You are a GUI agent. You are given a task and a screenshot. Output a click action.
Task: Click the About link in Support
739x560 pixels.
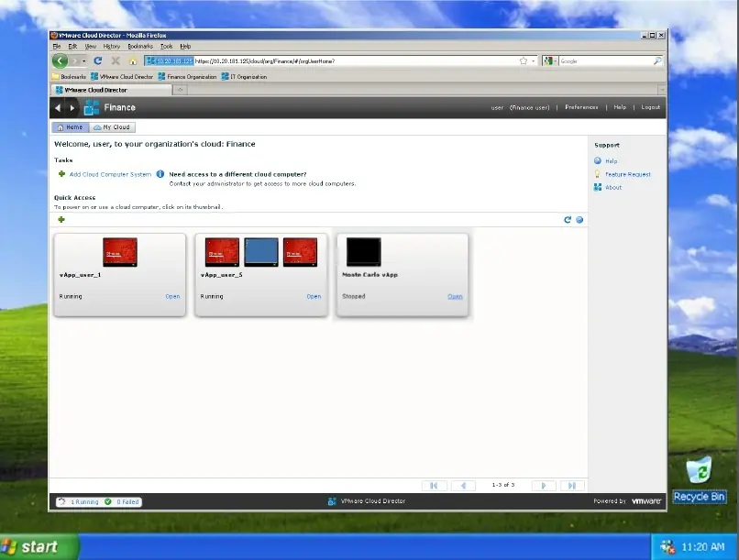pos(613,188)
